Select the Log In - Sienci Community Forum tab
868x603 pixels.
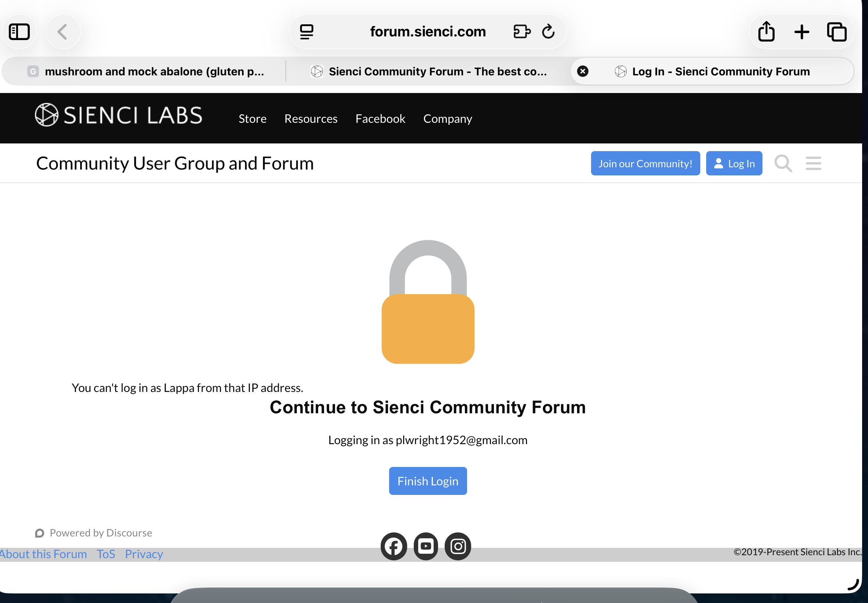click(x=712, y=71)
